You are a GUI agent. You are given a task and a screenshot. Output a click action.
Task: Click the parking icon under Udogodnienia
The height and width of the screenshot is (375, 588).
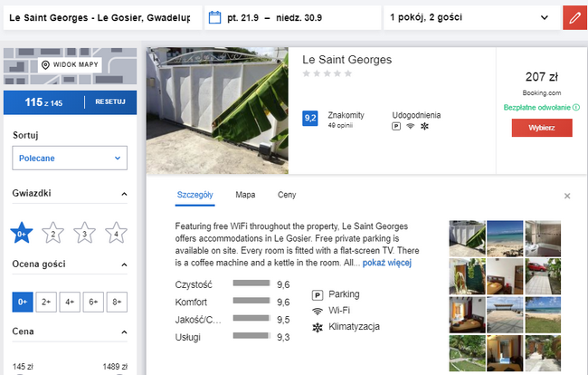point(396,126)
